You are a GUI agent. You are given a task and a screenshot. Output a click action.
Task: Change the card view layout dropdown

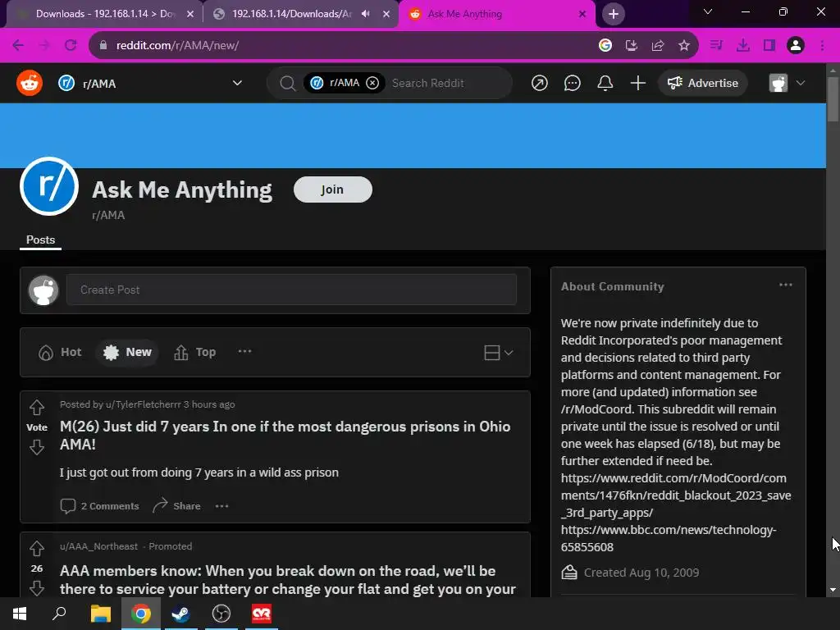(x=498, y=353)
